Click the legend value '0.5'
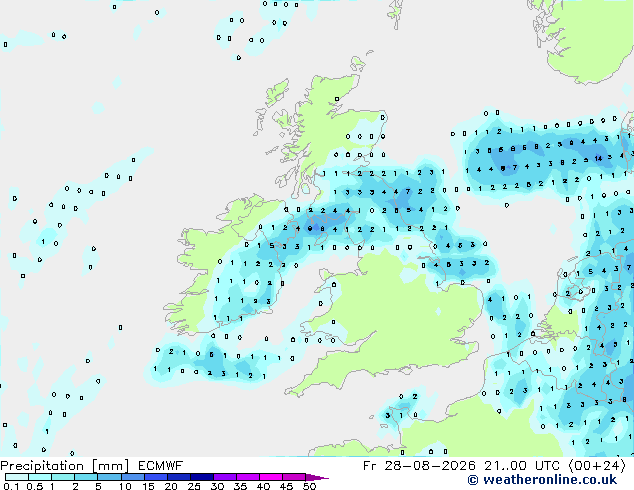634x490 pixels. [x=35, y=486]
